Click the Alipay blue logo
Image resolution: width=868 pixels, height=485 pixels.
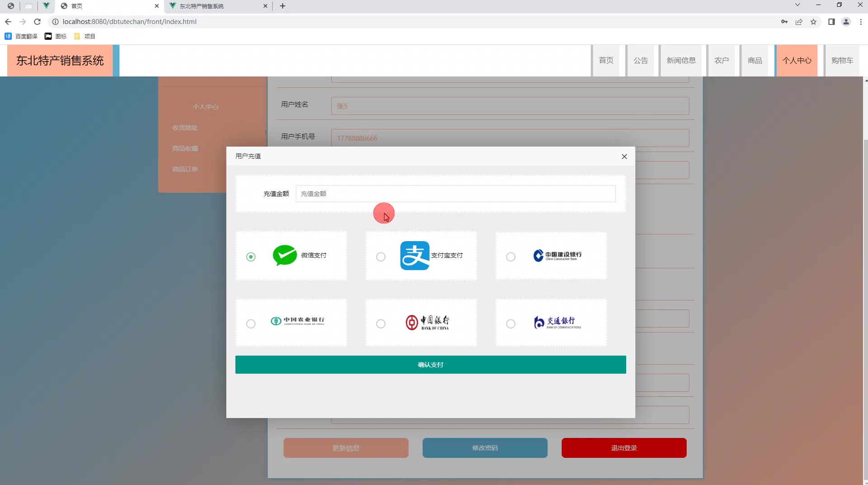(x=415, y=256)
